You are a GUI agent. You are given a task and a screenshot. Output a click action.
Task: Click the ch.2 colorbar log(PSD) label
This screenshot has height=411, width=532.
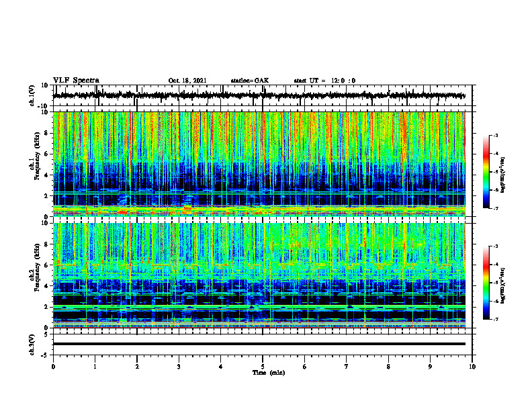coord(503,285)
